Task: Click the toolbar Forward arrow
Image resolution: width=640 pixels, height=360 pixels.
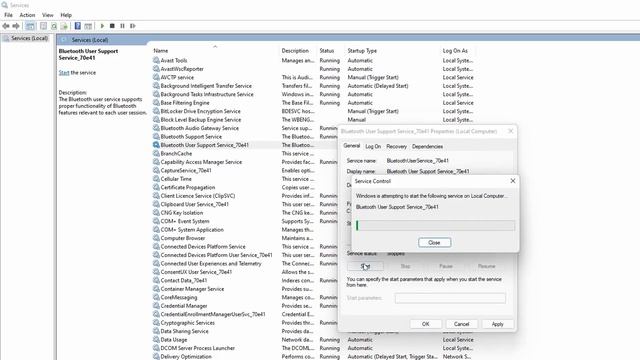Action: pyautogui.click(x=16, y=26)
